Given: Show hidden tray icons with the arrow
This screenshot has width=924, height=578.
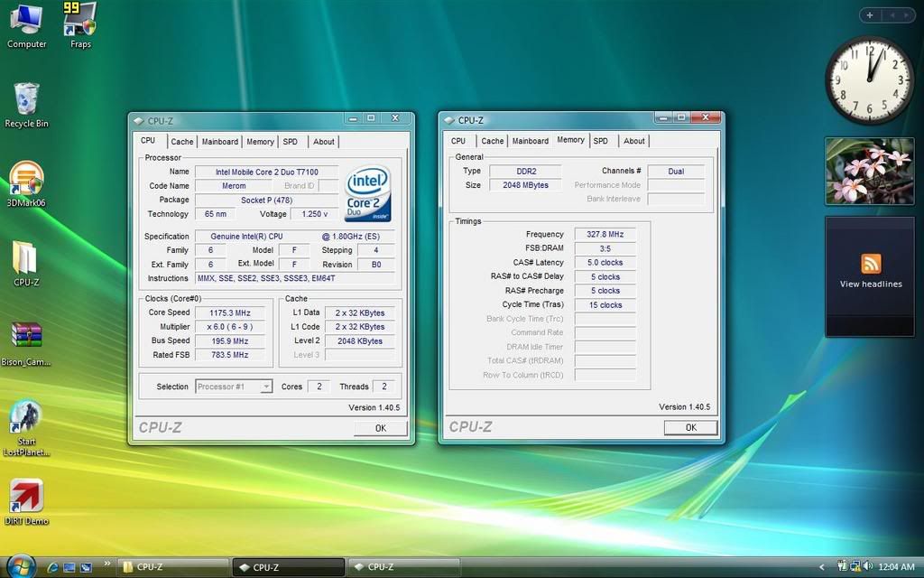Looking at the screenshot, I should [822, 567].
